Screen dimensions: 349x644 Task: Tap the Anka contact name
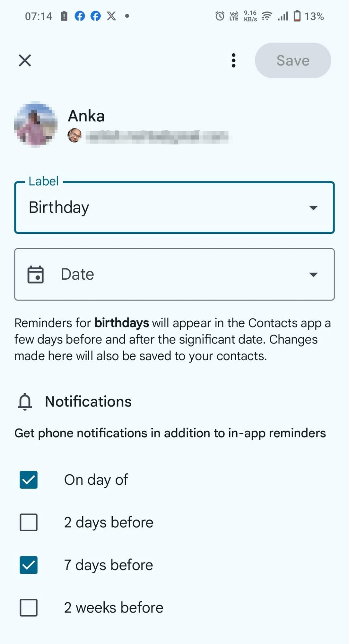coord(86,116)
